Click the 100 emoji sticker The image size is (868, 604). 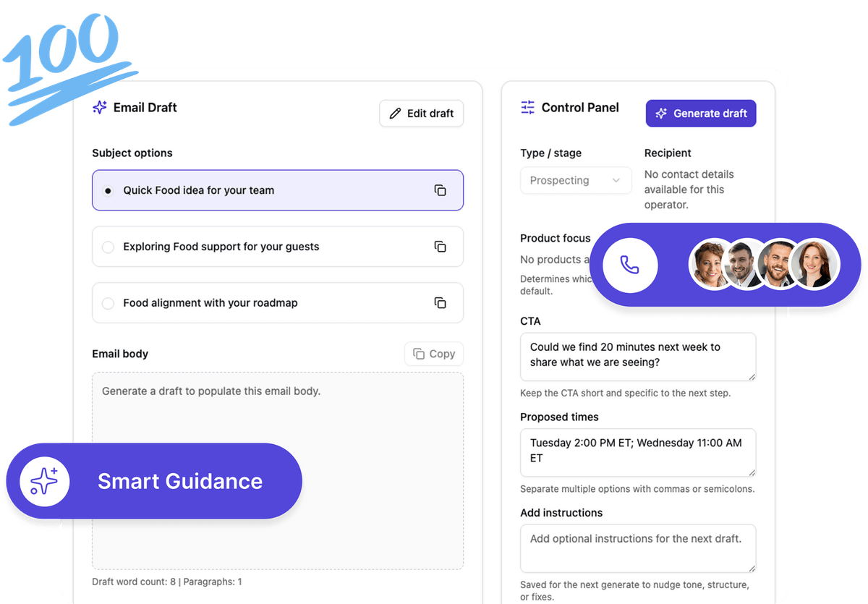click(65, 69)
